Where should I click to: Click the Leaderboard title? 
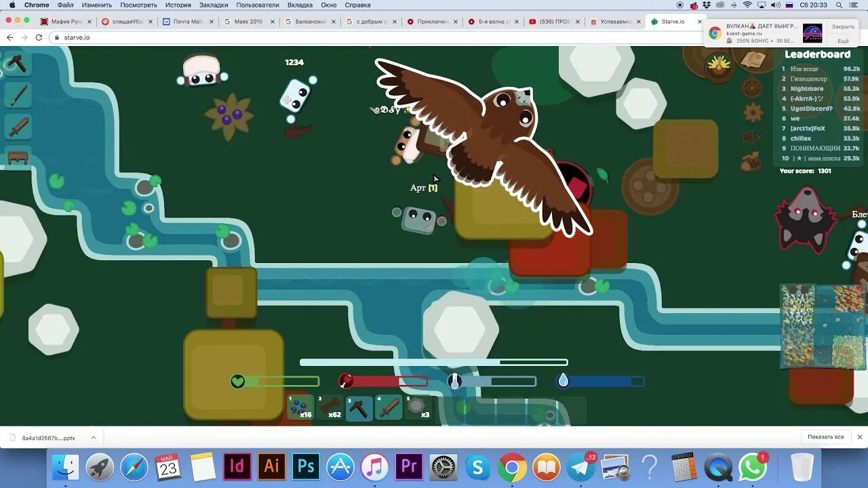[817, 54]
